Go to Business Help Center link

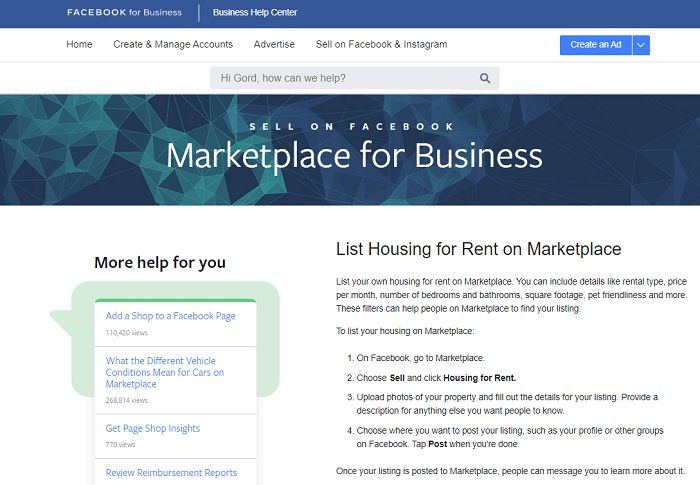pyautogui.click(x=255, y=13)
